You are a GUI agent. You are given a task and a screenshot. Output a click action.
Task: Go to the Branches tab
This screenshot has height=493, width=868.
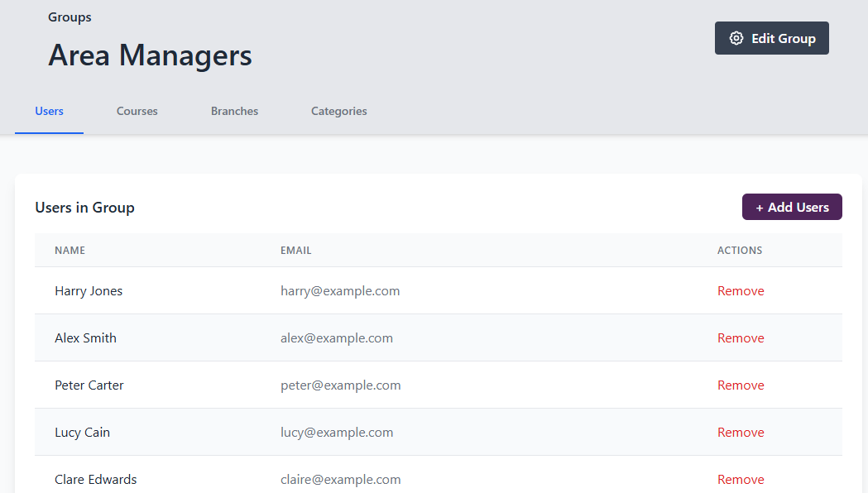234,111
